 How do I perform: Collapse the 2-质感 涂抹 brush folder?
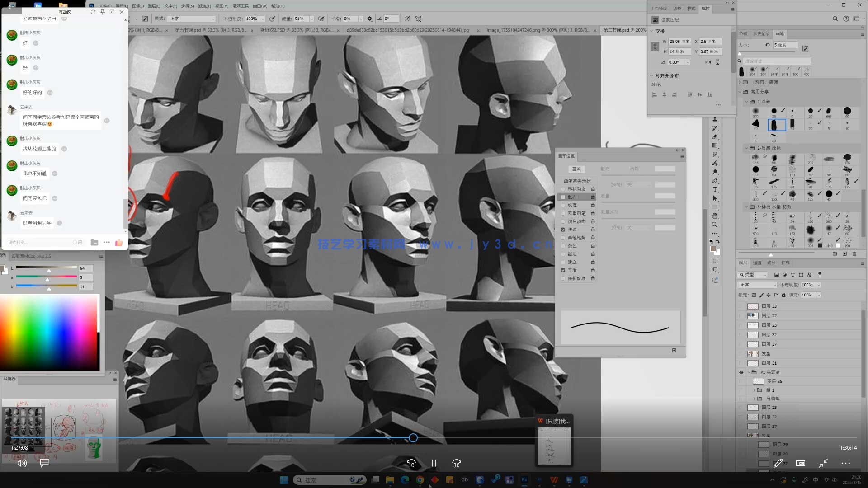pyautogui.click(x=746, y=148)
